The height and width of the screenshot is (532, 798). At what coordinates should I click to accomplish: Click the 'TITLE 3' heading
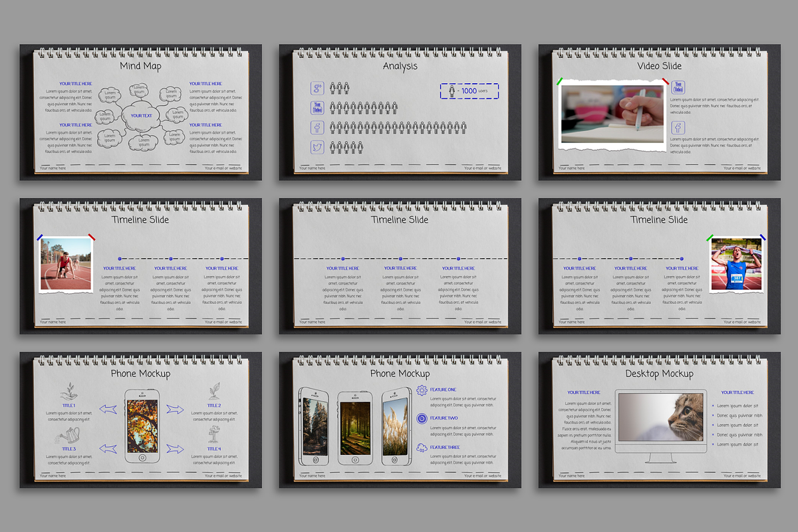click(x=68, y=449)
